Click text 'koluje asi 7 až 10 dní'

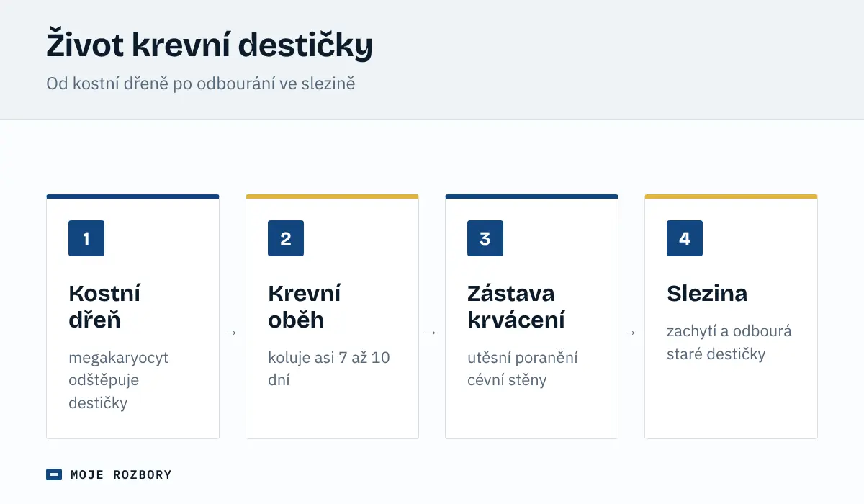pos(329,369)
